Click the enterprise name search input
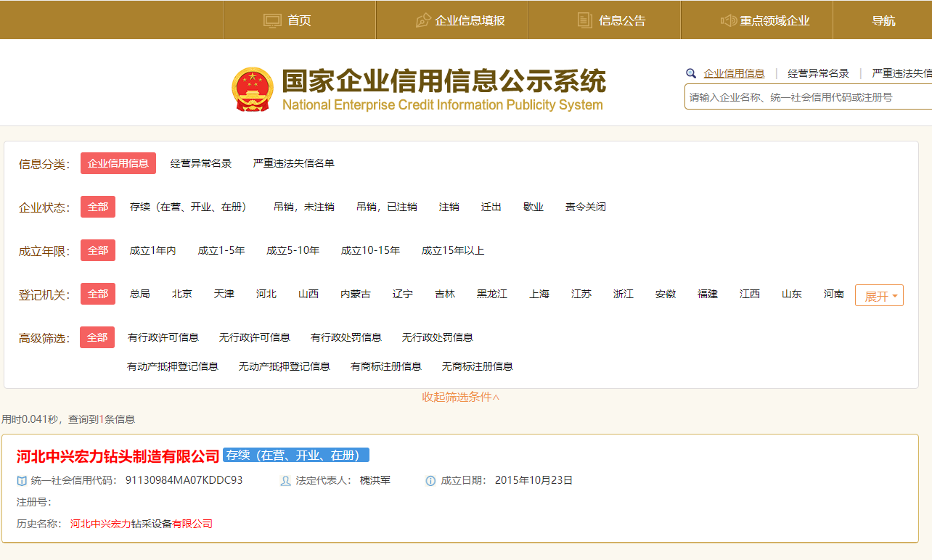This screenshot has height=560, width=932. [x=808, y=96]
